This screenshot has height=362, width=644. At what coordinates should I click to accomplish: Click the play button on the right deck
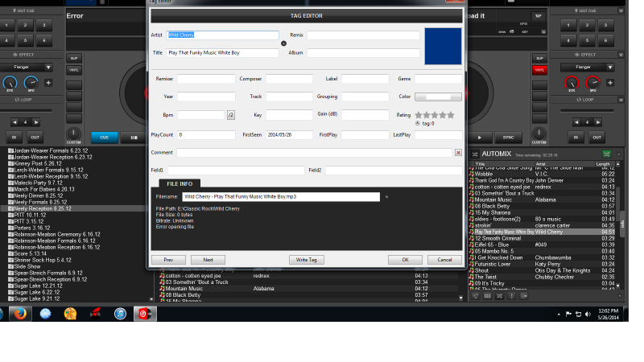pos(479,138)
